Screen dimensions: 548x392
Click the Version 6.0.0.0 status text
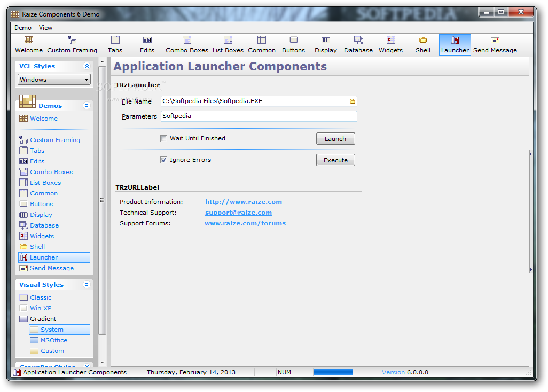(x=405, y=372)
